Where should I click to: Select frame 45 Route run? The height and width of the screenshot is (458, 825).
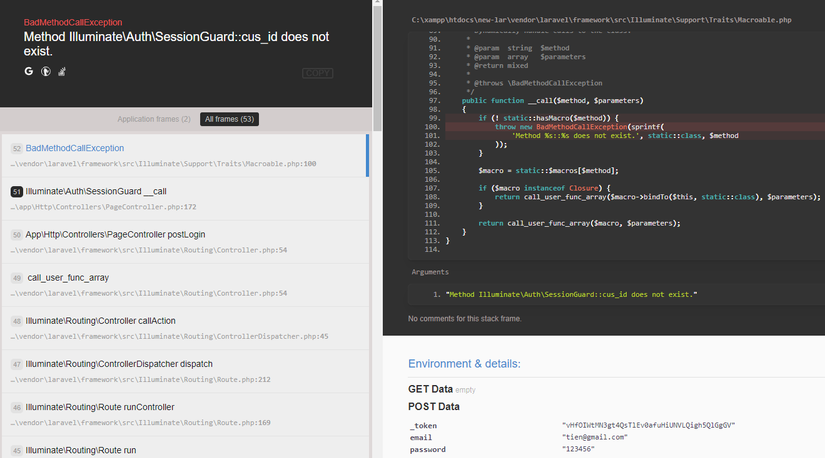coord(185,448)
